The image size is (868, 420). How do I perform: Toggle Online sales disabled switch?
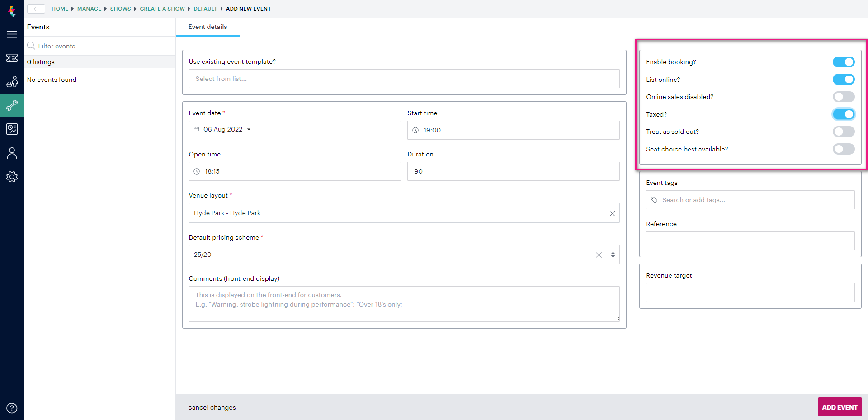[844, 97]
